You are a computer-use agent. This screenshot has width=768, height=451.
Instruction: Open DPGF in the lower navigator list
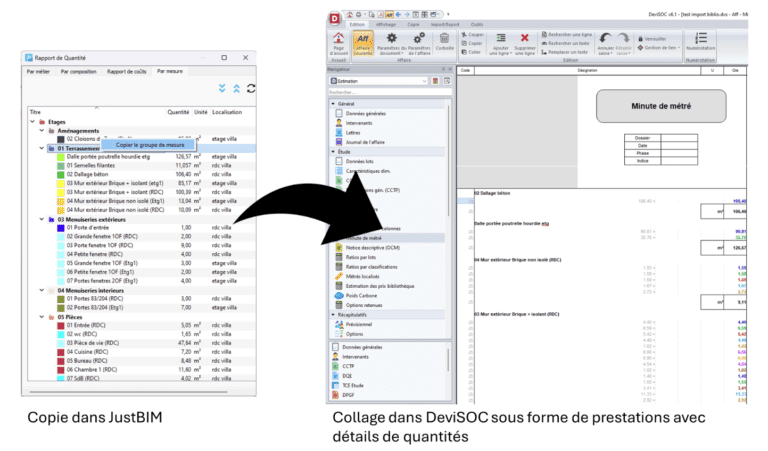348,395
